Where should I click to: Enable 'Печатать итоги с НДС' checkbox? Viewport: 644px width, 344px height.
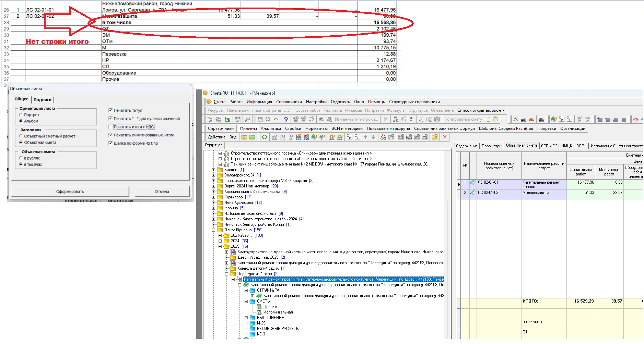(110, 127)
